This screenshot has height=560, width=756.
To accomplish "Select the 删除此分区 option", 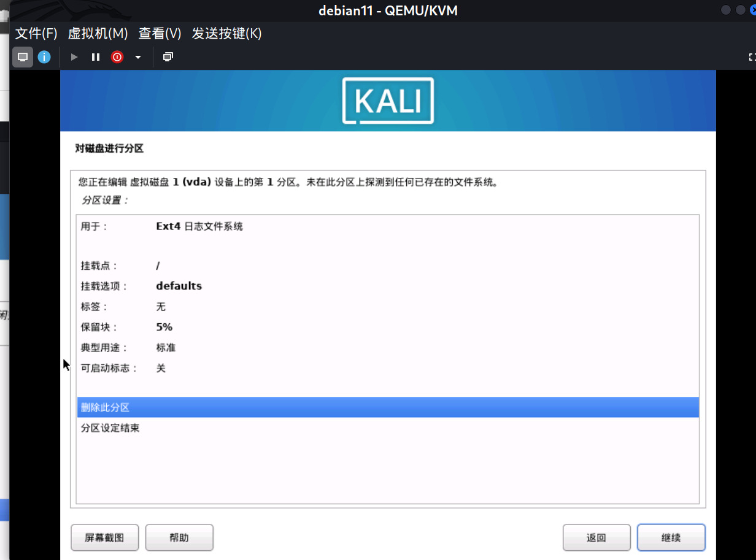I will click(388, 407).
